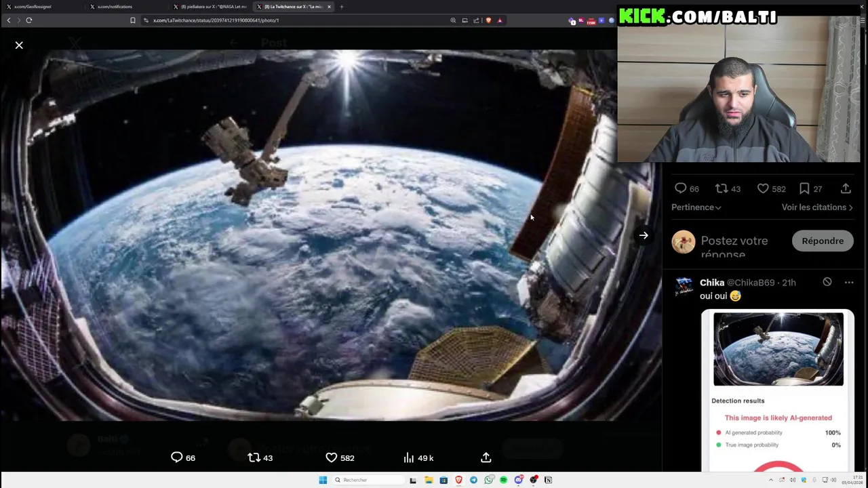The height and width of the screenshot is (488, 868).
Task: Share post via side panel share icon
Action: pyautogui.click(x=846, y=188)
